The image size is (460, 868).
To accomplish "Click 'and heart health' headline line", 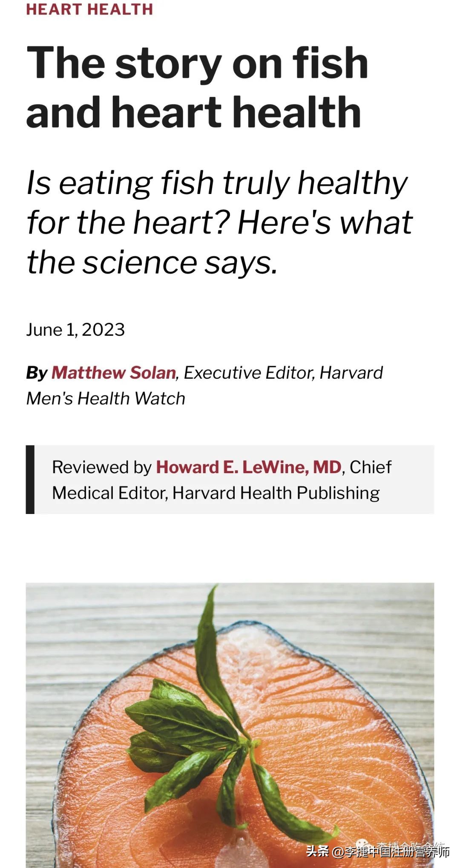I will click(x=194, y=112).
